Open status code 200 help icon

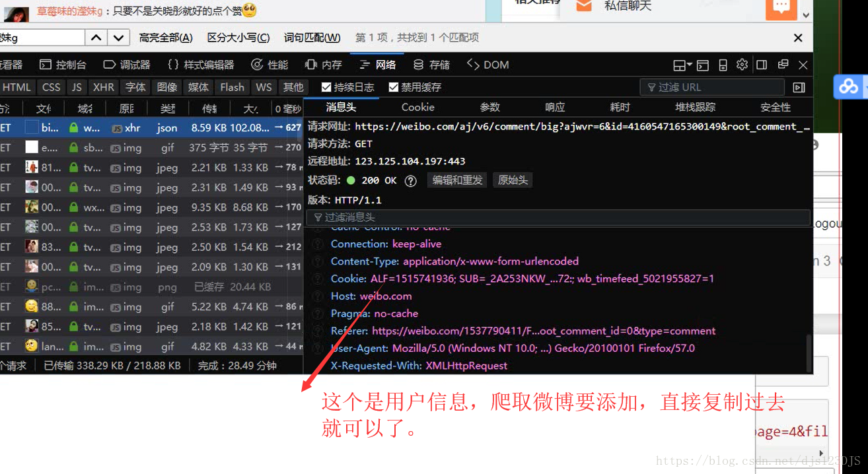[410, 181]
